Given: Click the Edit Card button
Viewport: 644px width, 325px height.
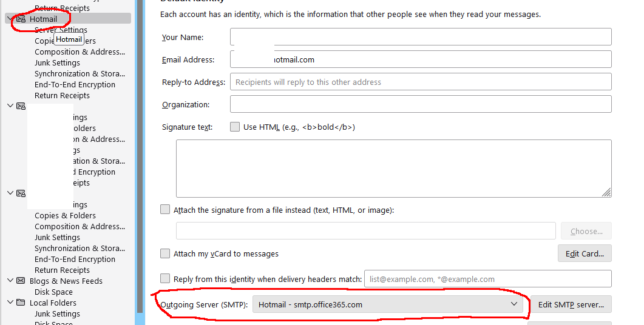Looking at the screenshot, I should pyautogui.click(x=585, y=253).
